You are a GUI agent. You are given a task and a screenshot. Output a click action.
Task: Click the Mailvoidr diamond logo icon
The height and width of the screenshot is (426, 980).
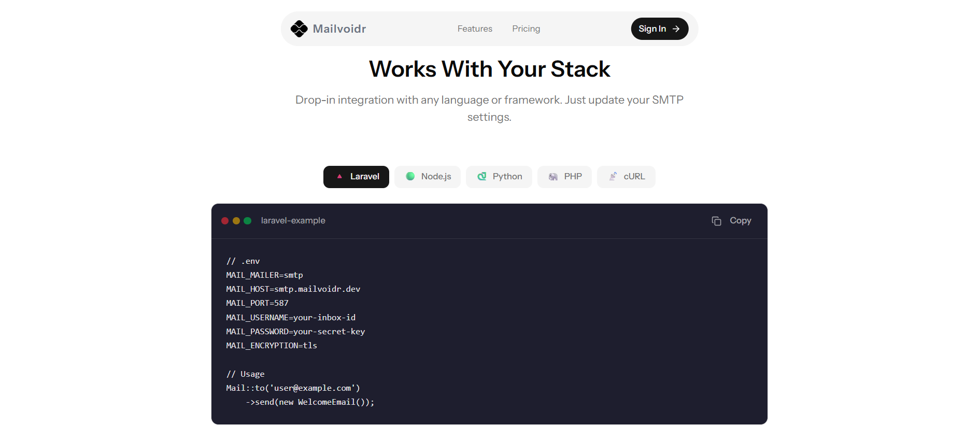pos(299,29)
